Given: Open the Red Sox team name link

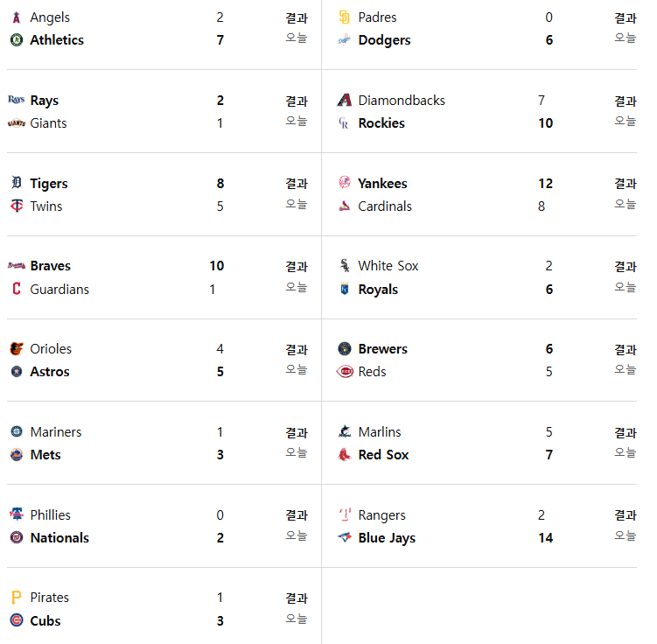Looking at the screenshot, I should click(x=383, y=455).
